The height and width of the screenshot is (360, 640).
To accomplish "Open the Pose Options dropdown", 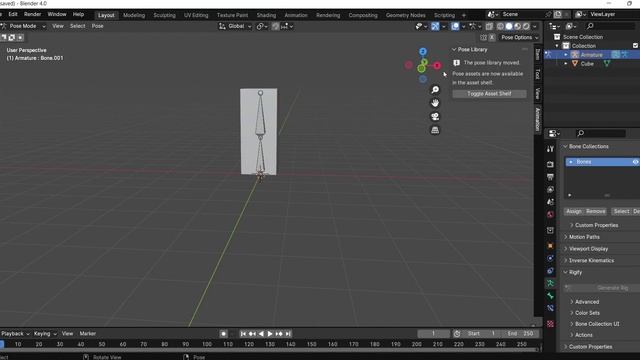I will coord(520,38).
